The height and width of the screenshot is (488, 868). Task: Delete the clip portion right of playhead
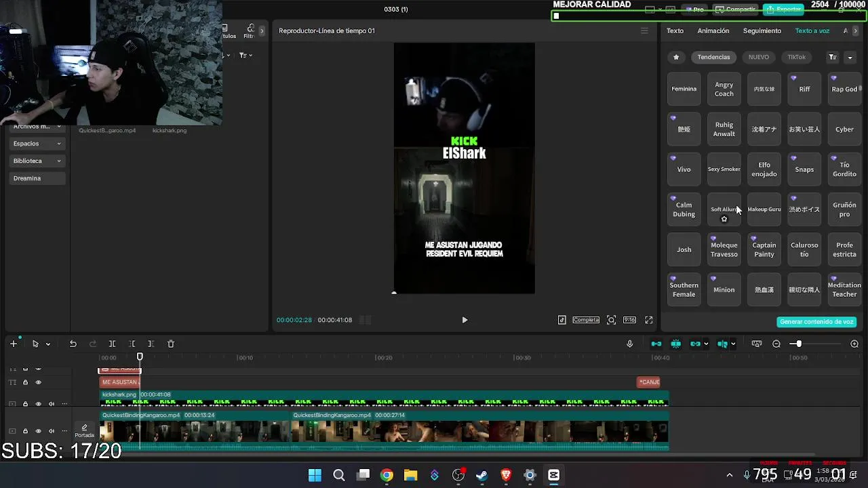click(151, 344)
